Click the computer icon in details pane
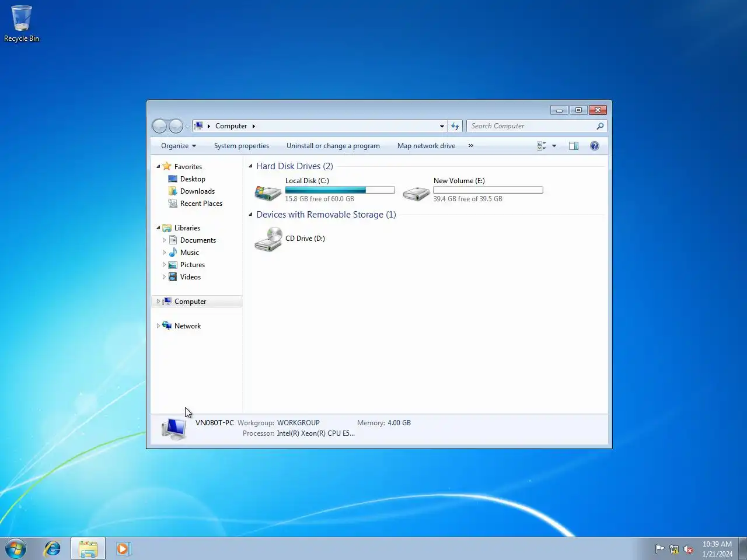Screen dimensions: 747x560 (174, 429)
